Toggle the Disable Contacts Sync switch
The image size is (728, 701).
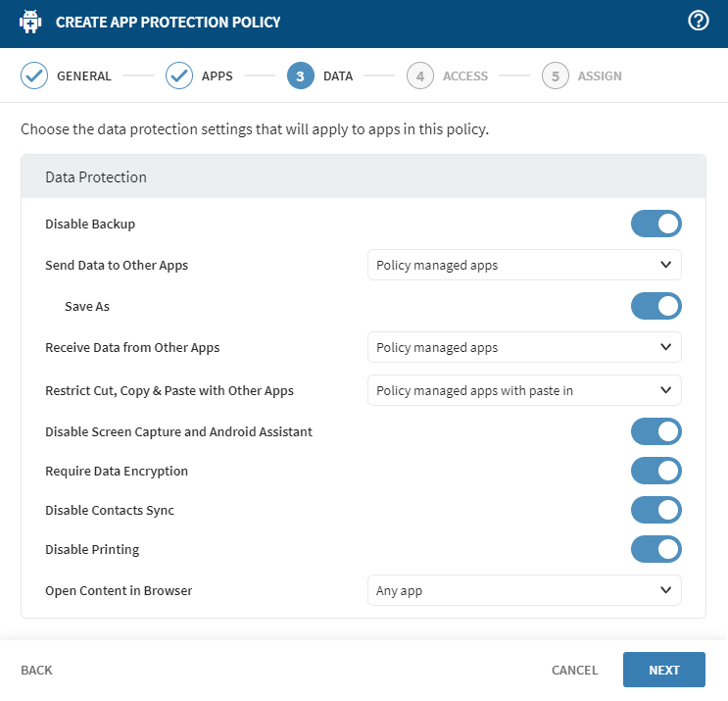655,510
